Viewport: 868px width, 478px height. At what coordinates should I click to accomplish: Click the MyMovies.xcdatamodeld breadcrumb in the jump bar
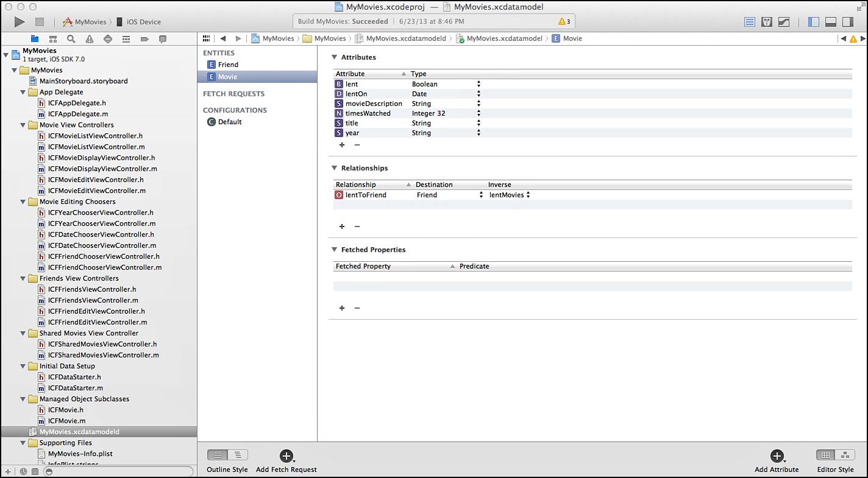point(401,38)
